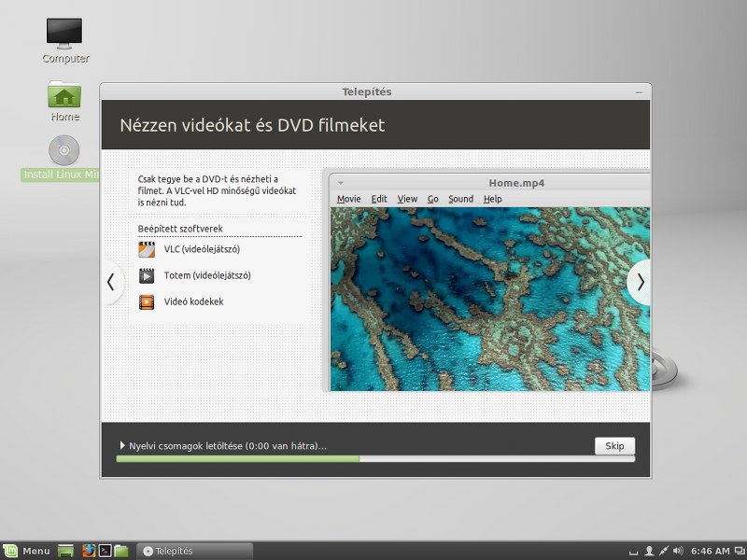The image size is (747, 560).
Task: Click the coral reef video preview
Action: [490, 299]
